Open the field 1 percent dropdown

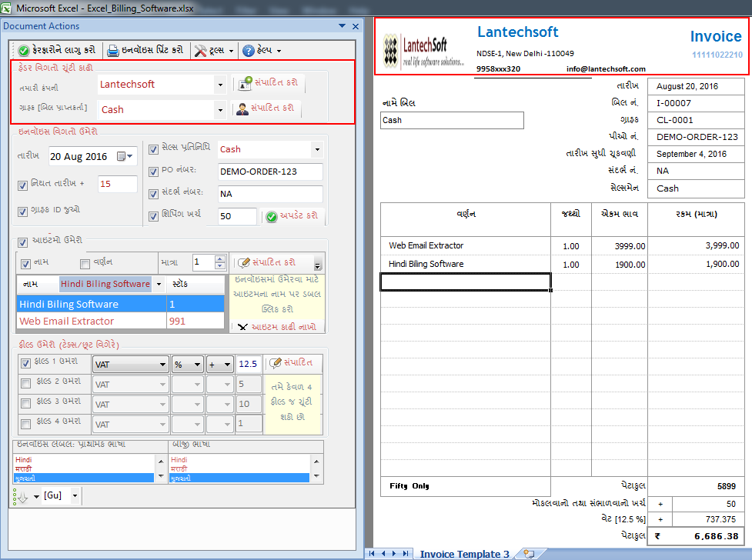(197, 365)
